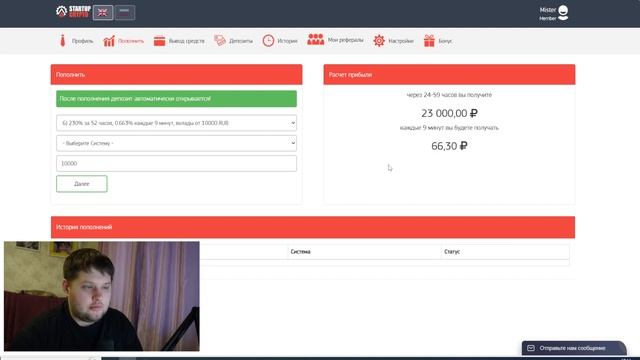Viewport: 640px width, 360px height.
Task: Click the Расчет прибыли panel header
Action: 449,74
